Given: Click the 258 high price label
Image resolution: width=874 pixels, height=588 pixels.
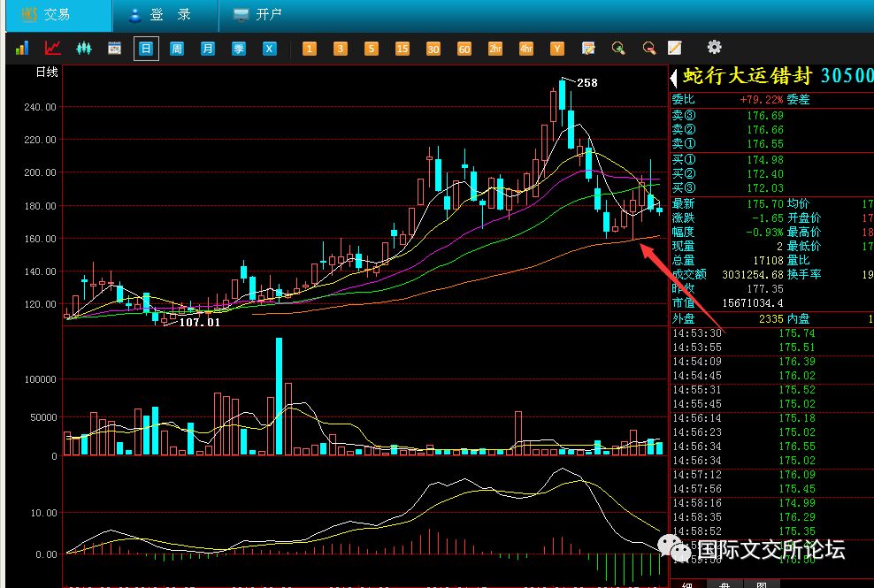Looking at the screenshot, I should point(586,83).
